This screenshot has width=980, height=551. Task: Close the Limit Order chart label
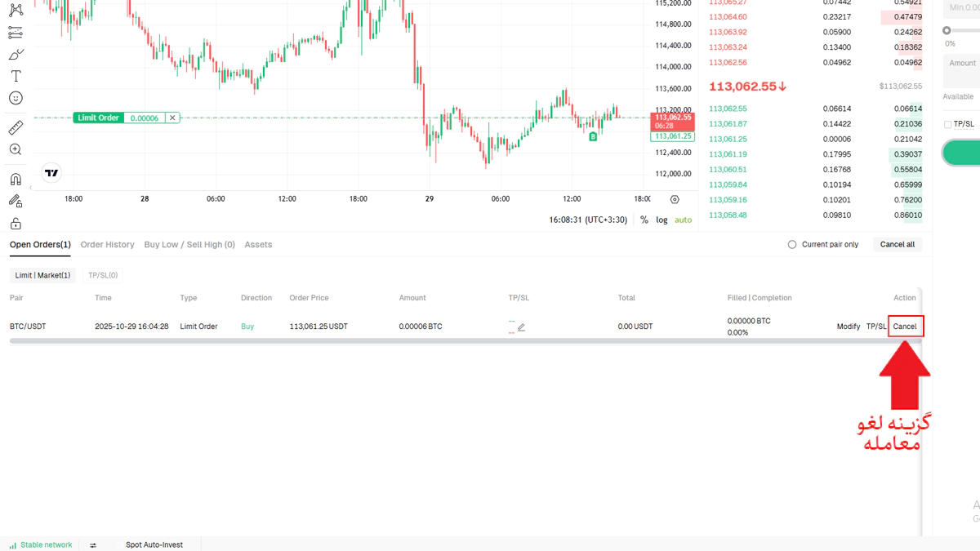point(172,118)
